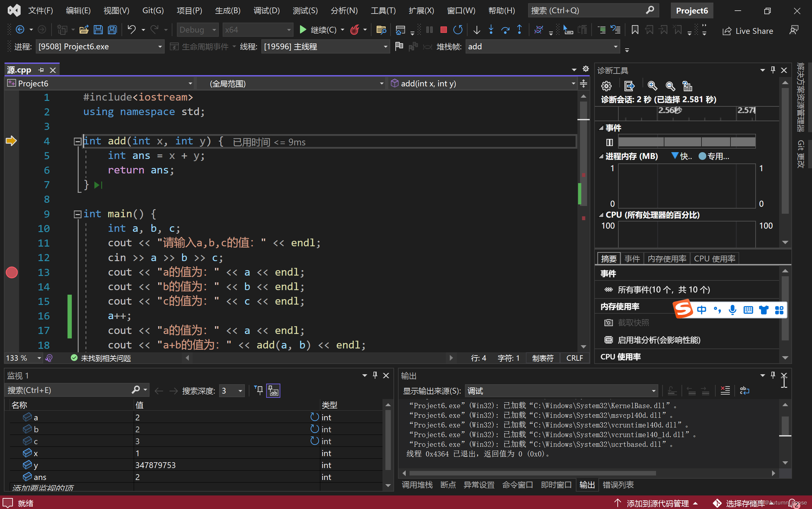Click the Step Over icon

505,30
